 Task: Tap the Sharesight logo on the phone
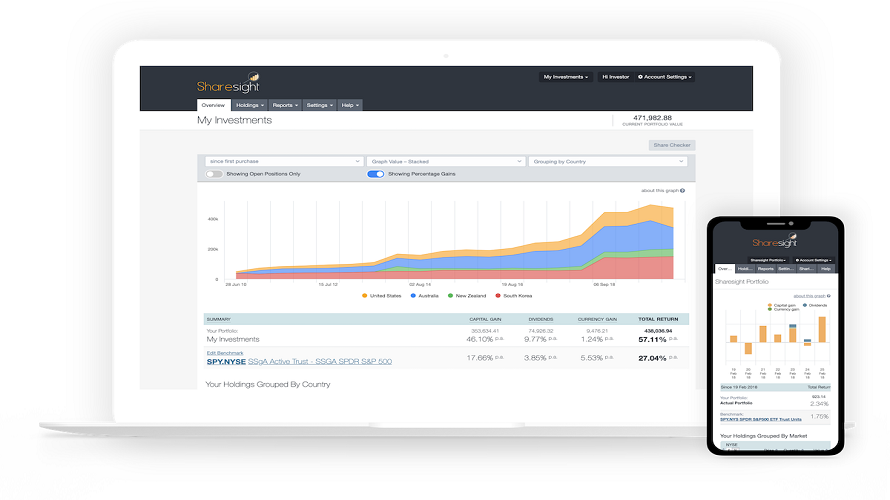point(775,243)
